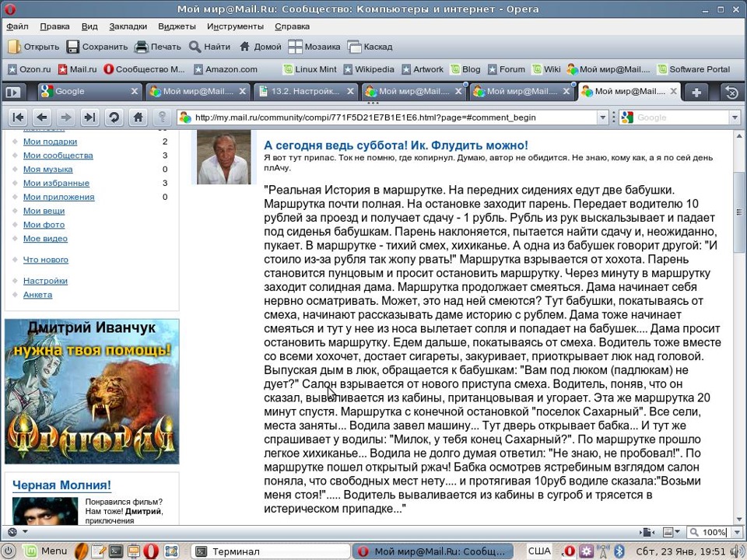This screenshot has height=560, width=747.
Task: Click the Открыть folder toolbar button
Action: [33, 47]
